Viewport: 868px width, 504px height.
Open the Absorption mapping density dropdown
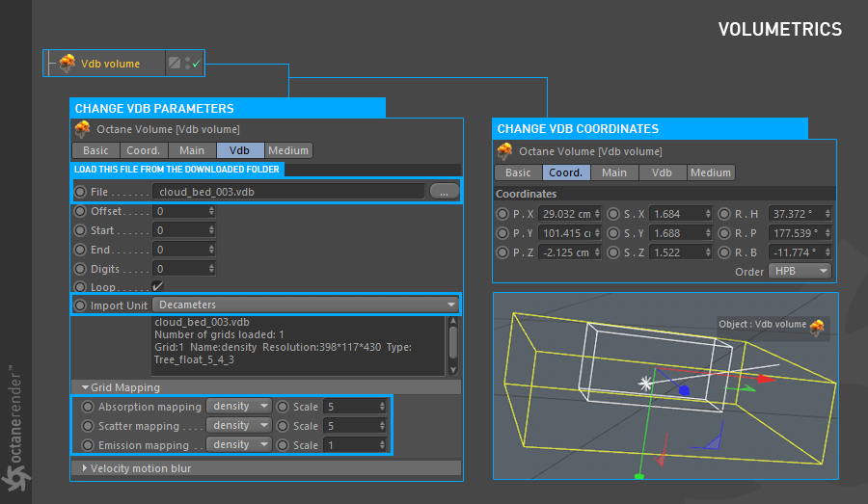pyautogui.click(x=238, y=406)
